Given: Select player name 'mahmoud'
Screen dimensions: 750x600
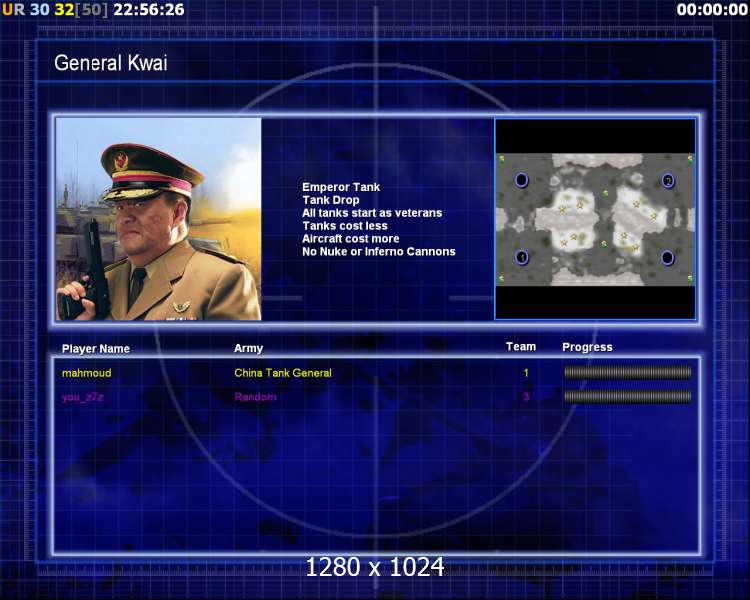Looking at the screenshot, I should point(87,373).
